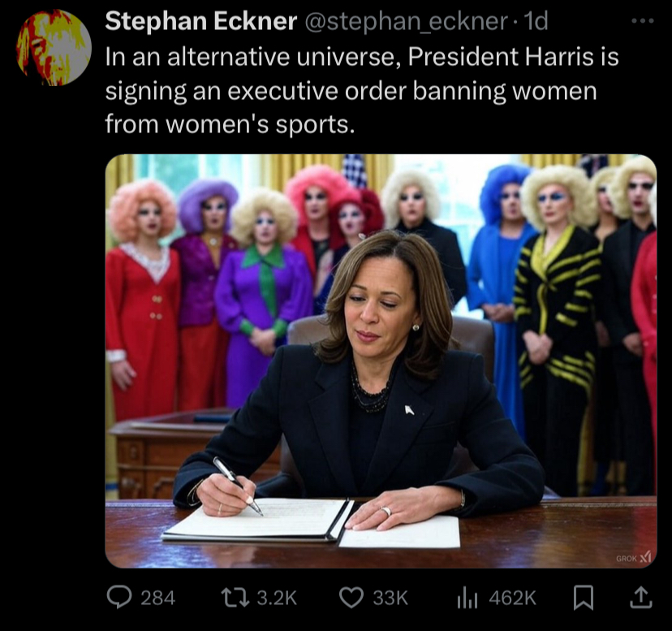Image resolution: width=672 pixels, height=631 pixels.
Task: Open the @stephan_eckner handle link
Action: 406,21
